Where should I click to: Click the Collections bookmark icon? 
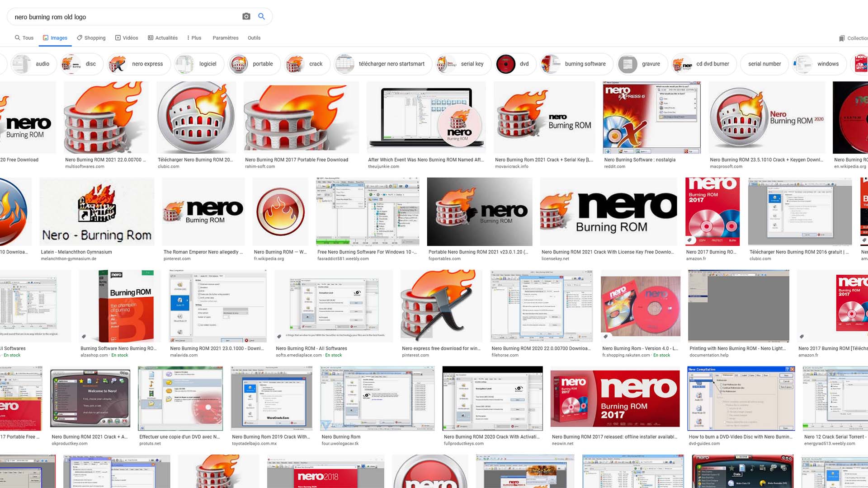point(842,38)
